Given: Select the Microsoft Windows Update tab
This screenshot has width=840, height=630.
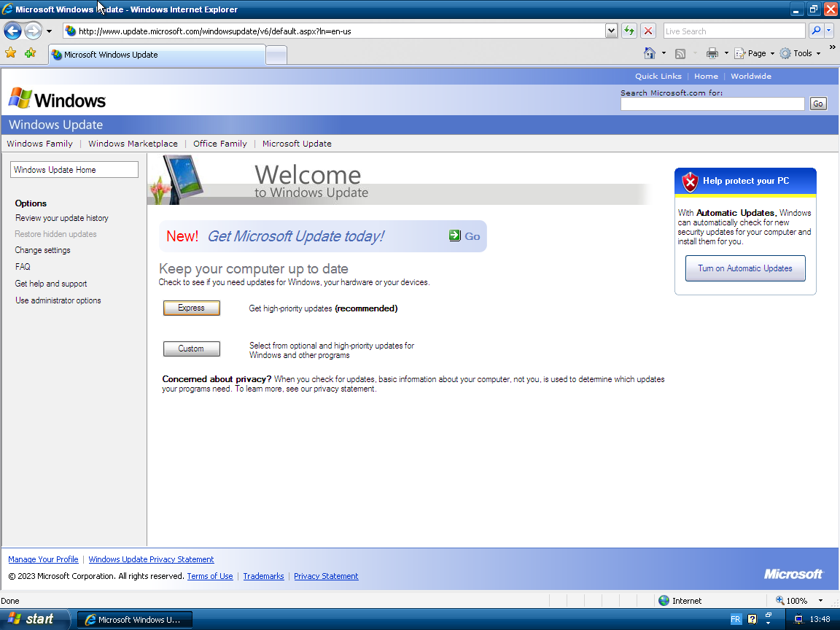Looking at the screenshot, I should 157,55.
